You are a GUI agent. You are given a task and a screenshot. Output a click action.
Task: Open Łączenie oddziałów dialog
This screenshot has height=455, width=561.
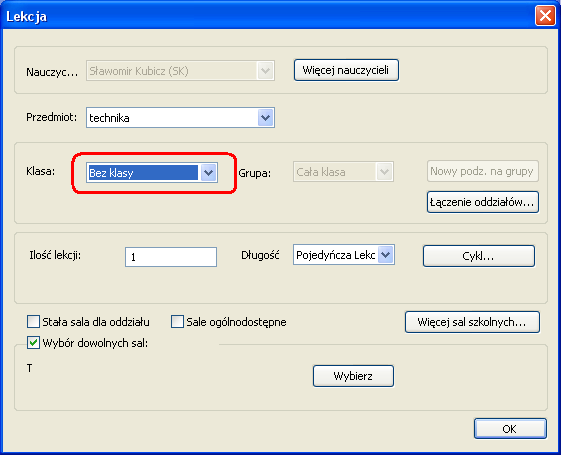[x=483, y=202]
